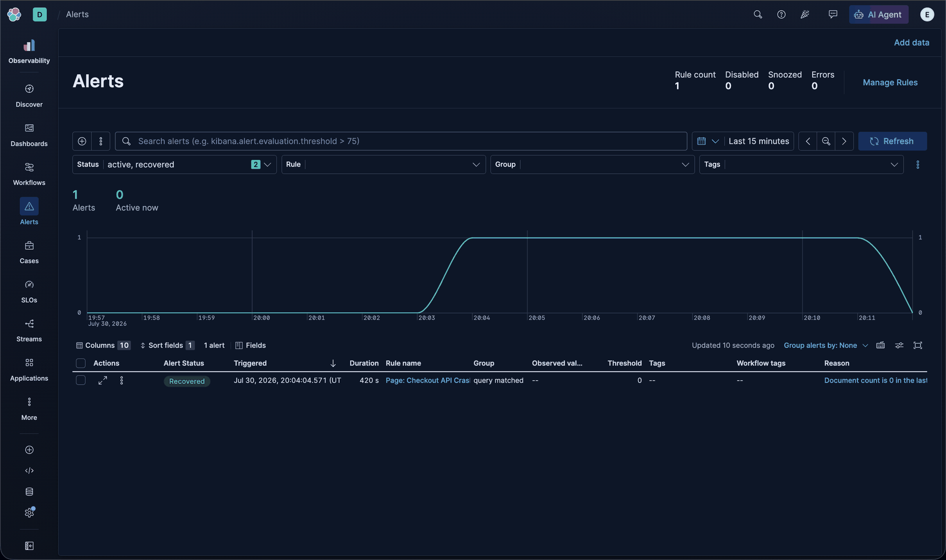Open settings gear in sidebar
Screen dimensions: 946x560
(29, 512)
